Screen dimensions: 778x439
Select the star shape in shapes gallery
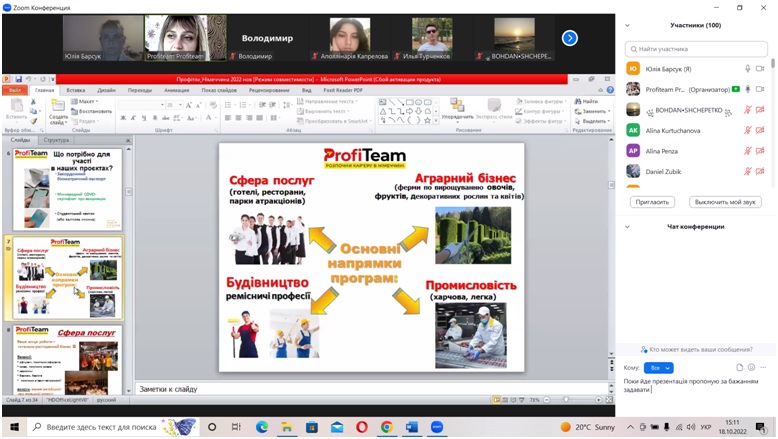(x=427, y=120)
